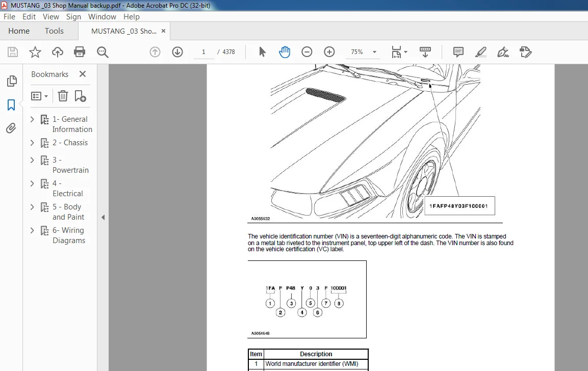Add a new bookmark

[x=80, y=96]
